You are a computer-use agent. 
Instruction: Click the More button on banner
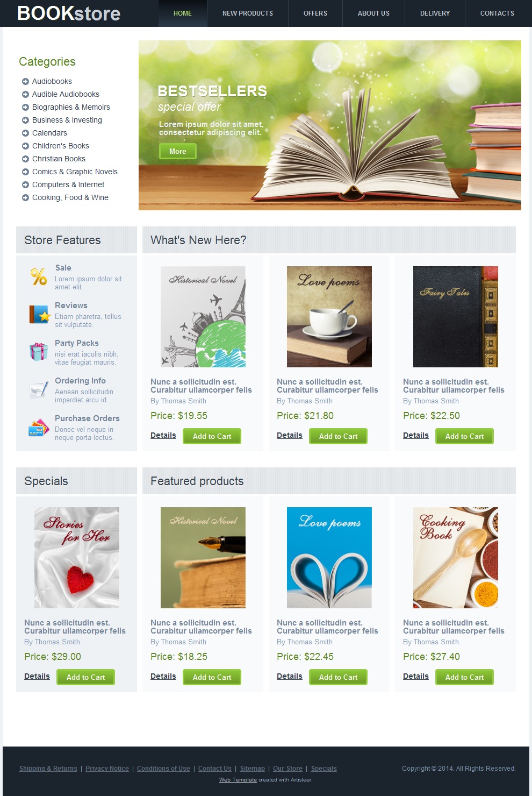178,151
